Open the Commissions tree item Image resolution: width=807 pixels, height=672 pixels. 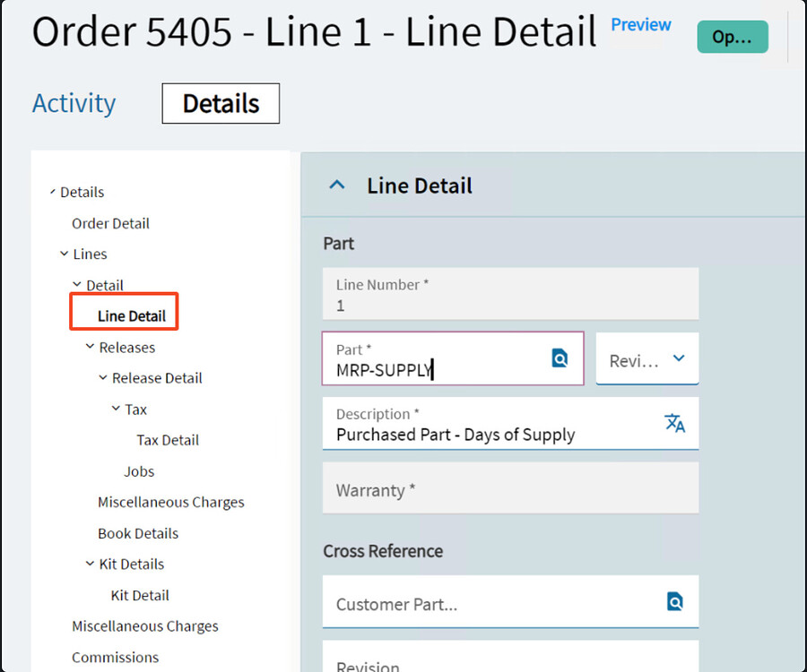click(x=115, y=657)
